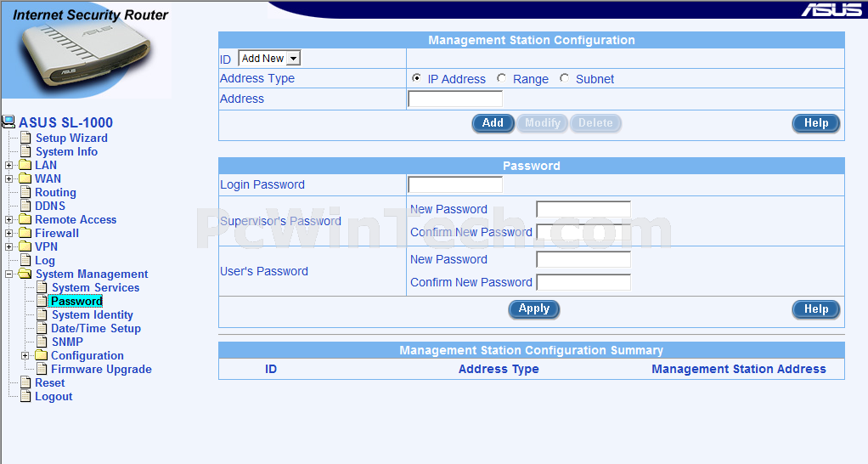Click the LAN folder icon

[x=25, y=165]
